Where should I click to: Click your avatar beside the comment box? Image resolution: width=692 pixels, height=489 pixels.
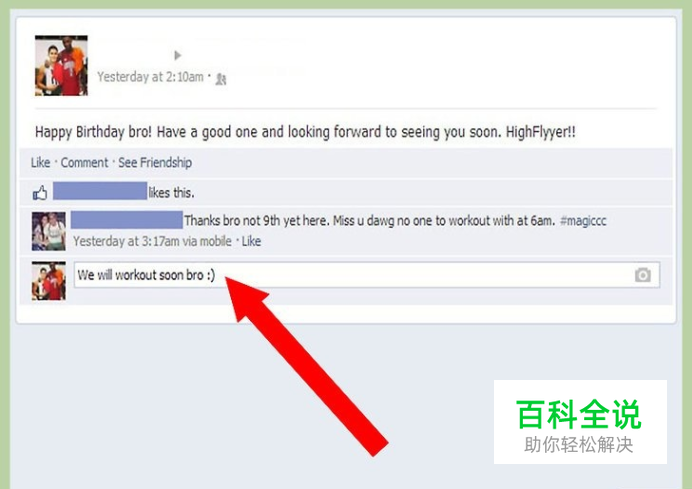pos(49,281)
